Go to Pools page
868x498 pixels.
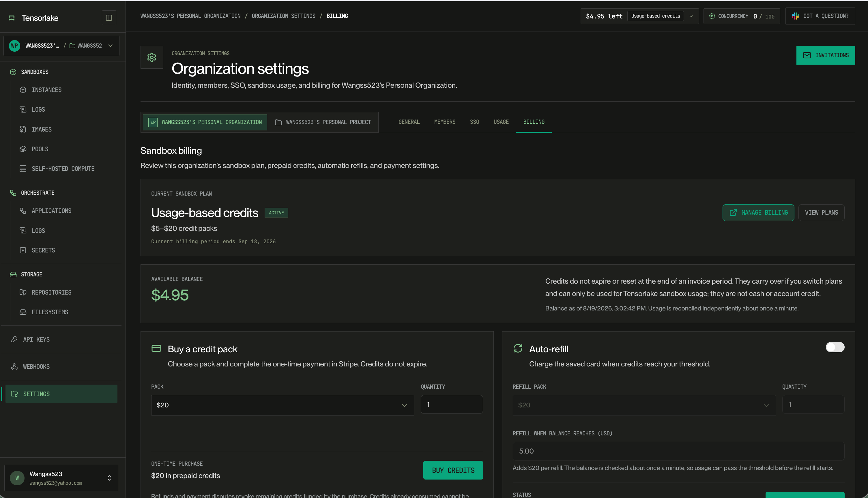40,149
